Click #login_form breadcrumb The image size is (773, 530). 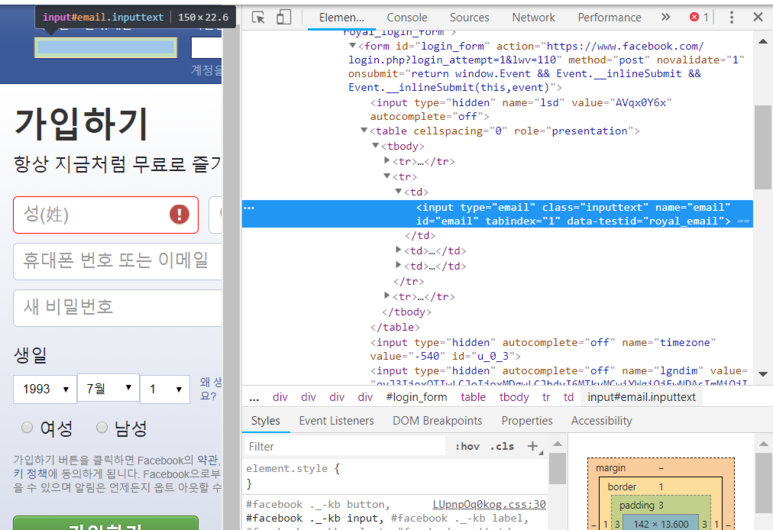[417, 397]
